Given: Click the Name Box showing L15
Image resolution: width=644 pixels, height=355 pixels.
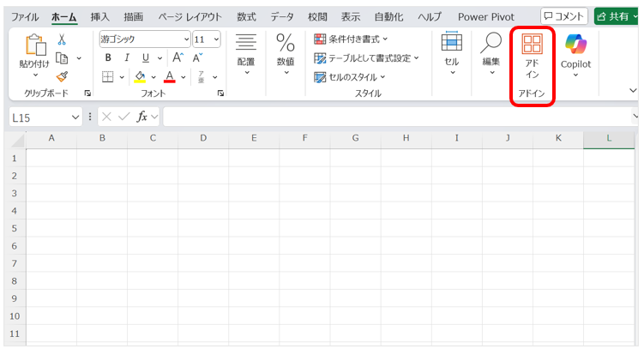Looking at the screenshot, I should click(x=39, y=118).
